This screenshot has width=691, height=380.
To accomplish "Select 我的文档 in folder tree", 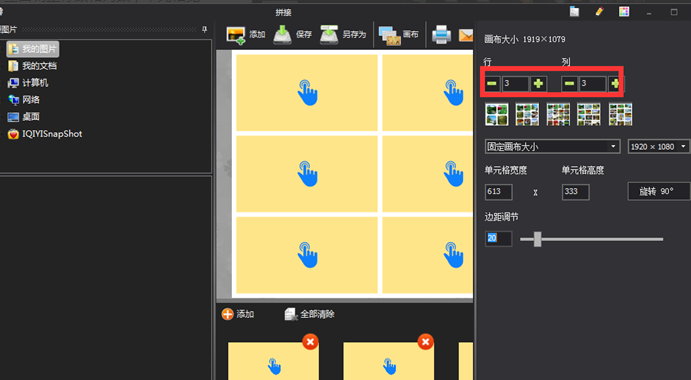I will pyautogui.click(x=33, y=66).
